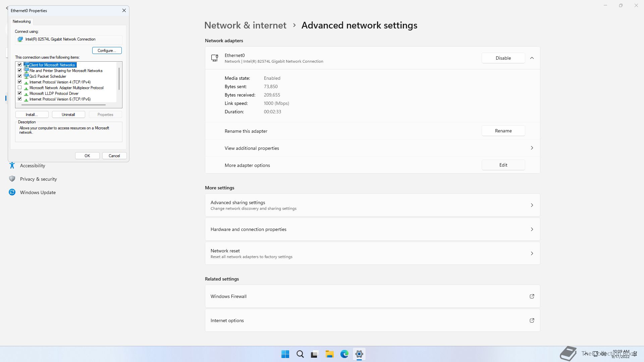Open Windows Firewall external link icon
The height and width of the screenshot is (362, 644).
[x=532, y=296]
